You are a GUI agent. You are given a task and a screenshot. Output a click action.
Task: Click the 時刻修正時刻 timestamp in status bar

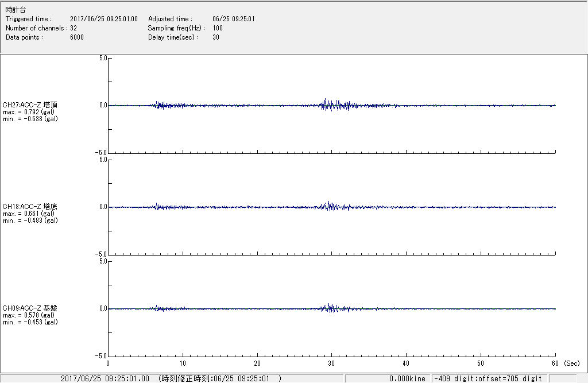220,378
